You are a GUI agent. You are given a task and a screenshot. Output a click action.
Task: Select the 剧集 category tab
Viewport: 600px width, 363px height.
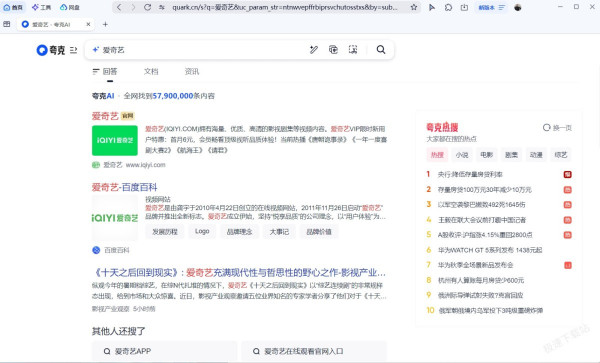[511, 155]
